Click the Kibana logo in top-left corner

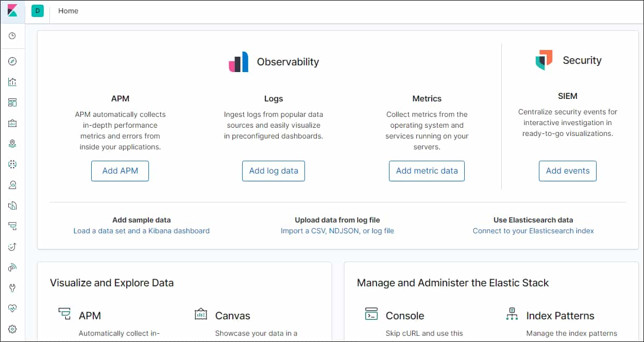click(12, 11)
